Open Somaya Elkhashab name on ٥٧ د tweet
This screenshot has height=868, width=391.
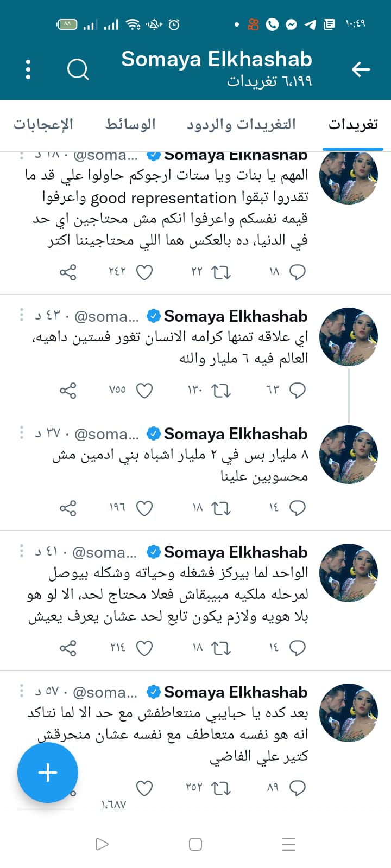click(x=236, y=692)
